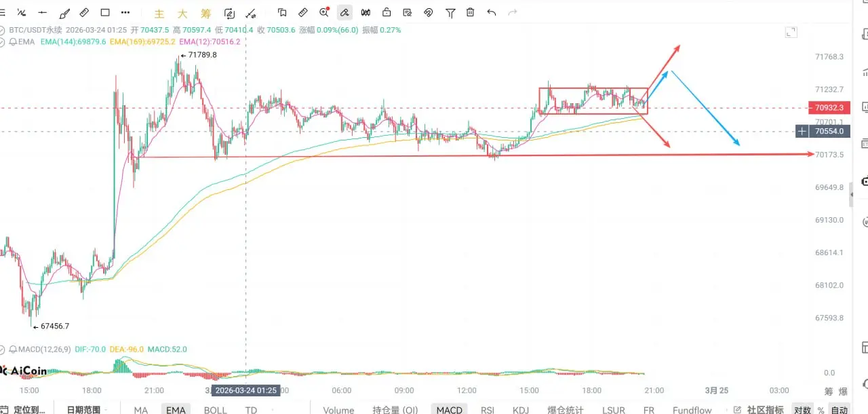Image resolution: width=868 pixels, height=414 pixels.
Task: Toggle 自动 auto scale
Action: pos(840,410)
